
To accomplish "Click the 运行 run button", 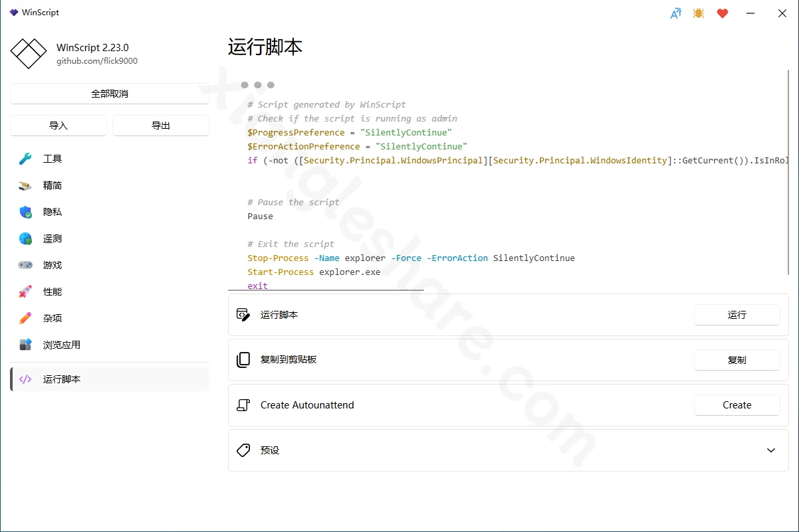I will pos(737,315).
